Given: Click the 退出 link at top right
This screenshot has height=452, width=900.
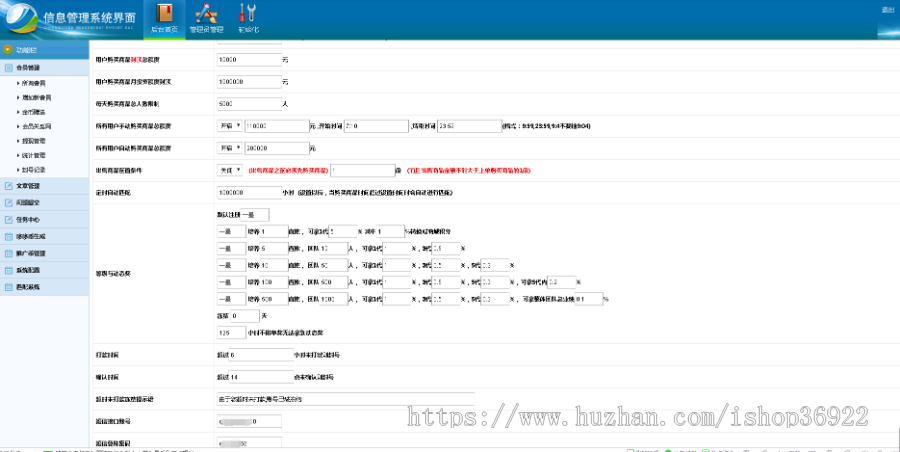Looking at the screenshot, I should 887,9.
